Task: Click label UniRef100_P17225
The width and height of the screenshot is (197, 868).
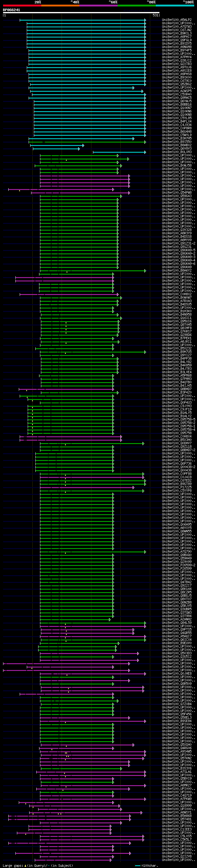Action: (x=177, y=487)
